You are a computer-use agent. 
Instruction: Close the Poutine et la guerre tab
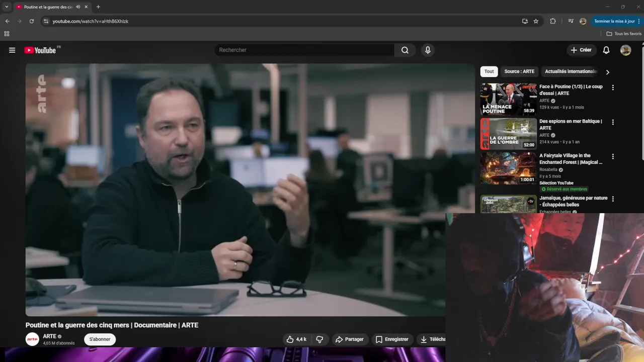(x=86, y=7)
